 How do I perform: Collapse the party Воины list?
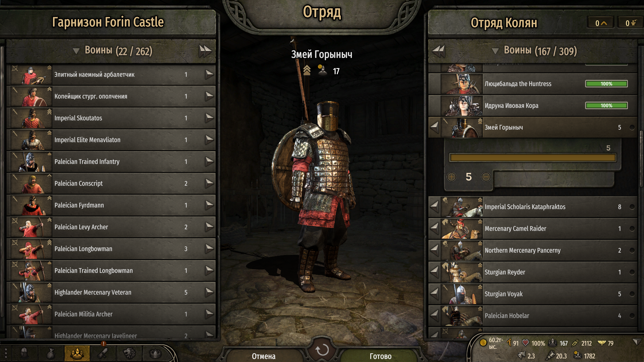pyautogui.click(x=495, y=51)
